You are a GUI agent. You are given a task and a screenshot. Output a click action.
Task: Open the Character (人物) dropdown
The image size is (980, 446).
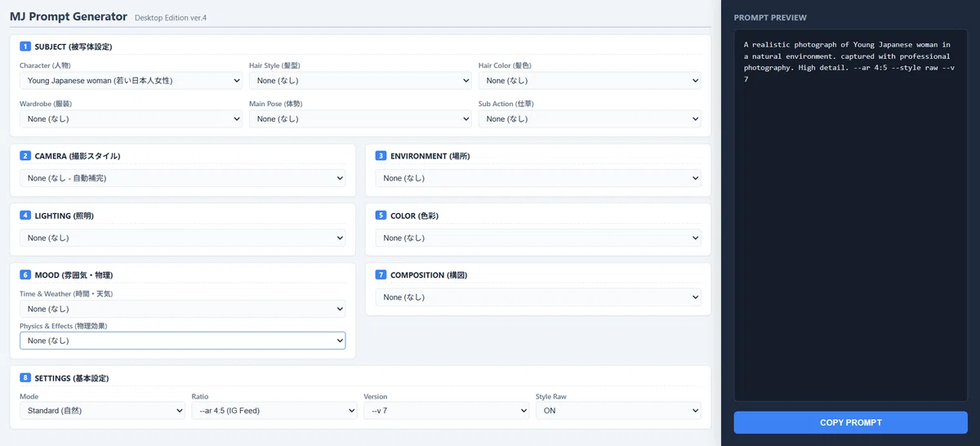(131, 81)
